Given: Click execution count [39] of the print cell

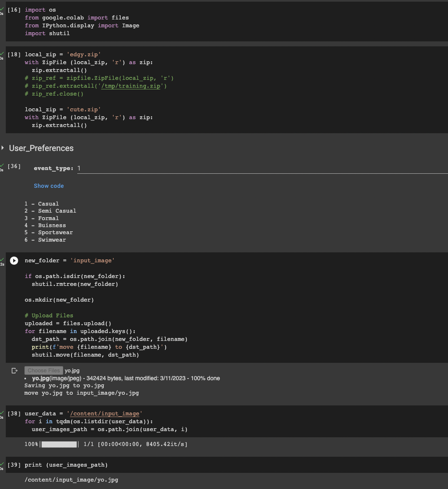Looking at the screenshot, I should click(14, 465).
